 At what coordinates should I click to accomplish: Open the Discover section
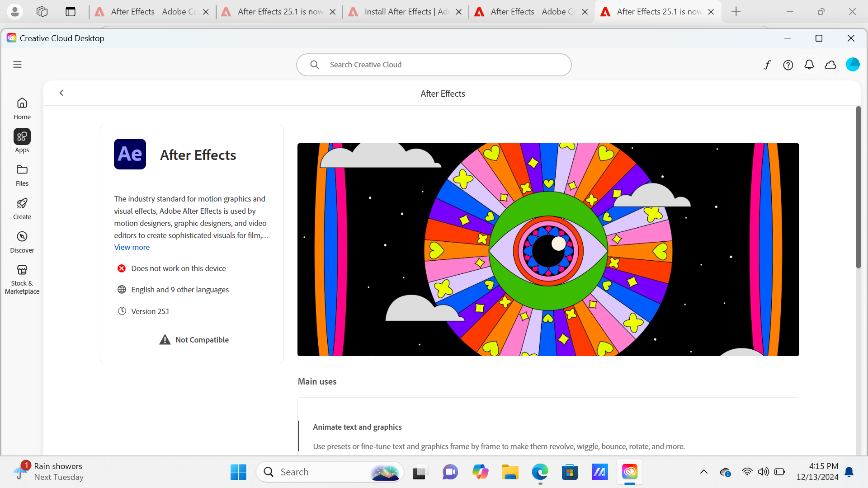click(x=22, y=241)
